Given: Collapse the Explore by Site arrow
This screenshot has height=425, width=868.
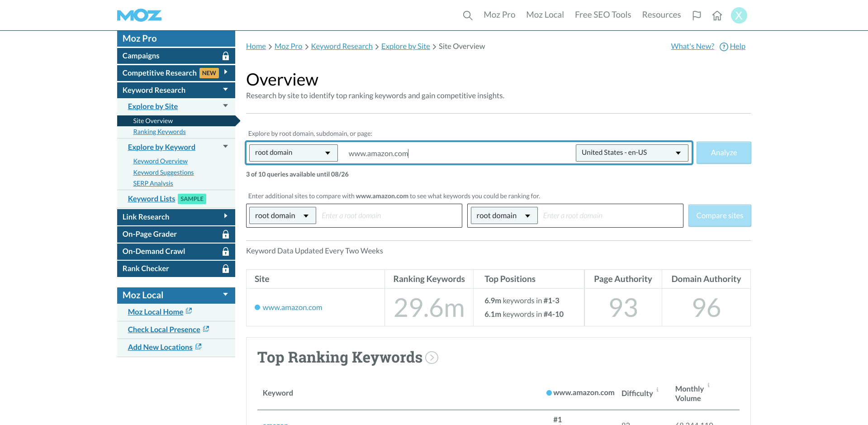Looking at the screenshot, I should [225, 105].
